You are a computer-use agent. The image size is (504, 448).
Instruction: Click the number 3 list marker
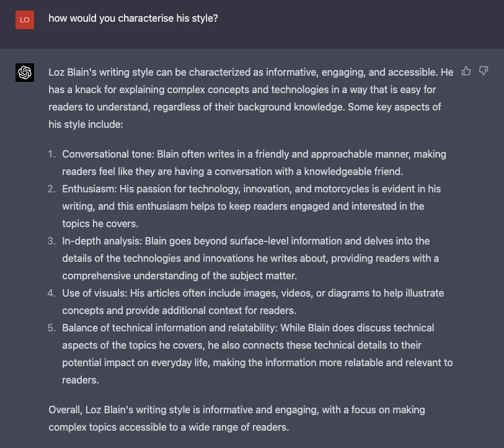coord(51,241)
